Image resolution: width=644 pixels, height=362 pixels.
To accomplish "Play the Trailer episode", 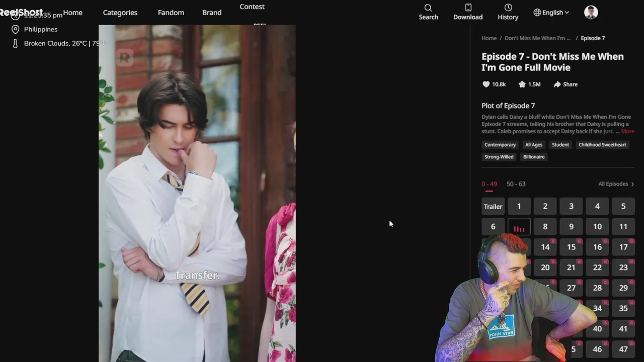I will click(x=493, y=206).
